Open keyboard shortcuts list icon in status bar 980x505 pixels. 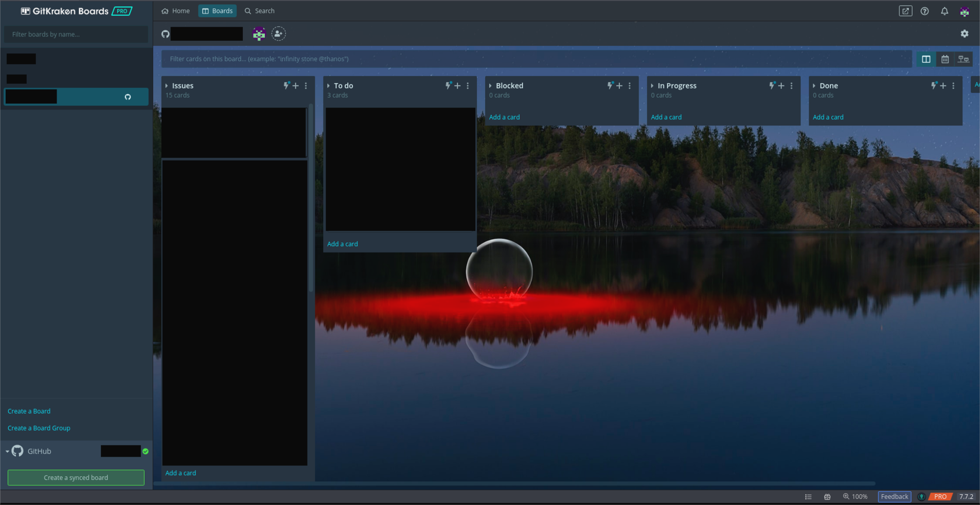pyautogui.click(x=808, y=497)
